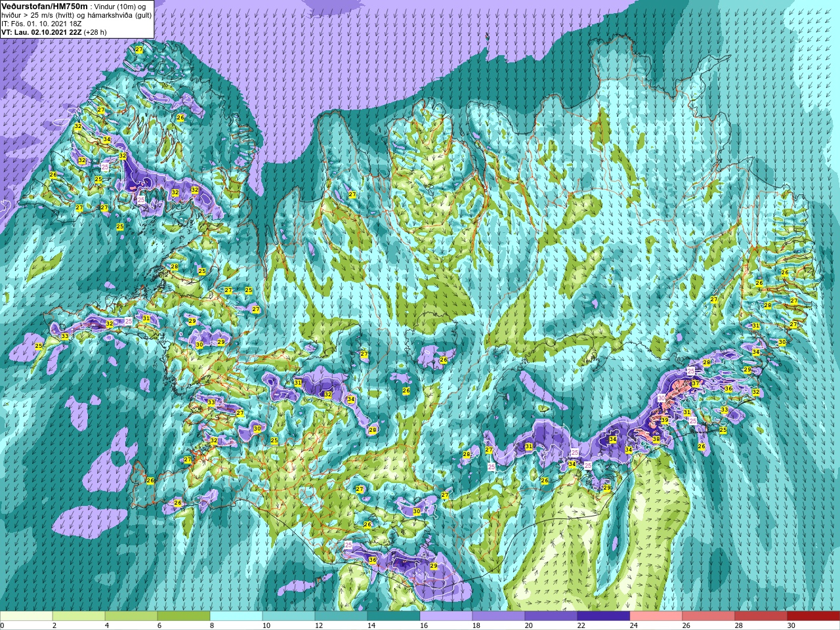Select the light green 2–4 legend swatch
840x630 pixels.
point(79,616)
